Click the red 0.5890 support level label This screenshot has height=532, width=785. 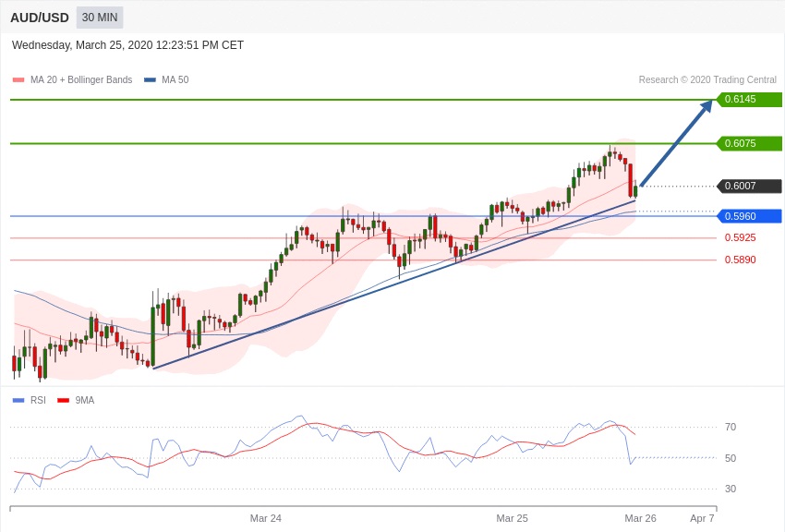(x=740, y=260)
